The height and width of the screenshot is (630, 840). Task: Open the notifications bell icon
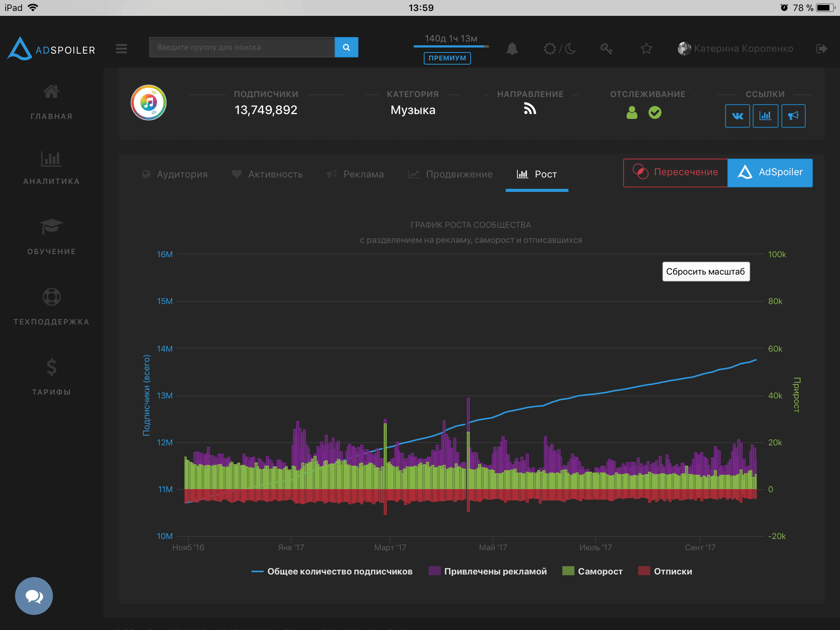point(512,49)
